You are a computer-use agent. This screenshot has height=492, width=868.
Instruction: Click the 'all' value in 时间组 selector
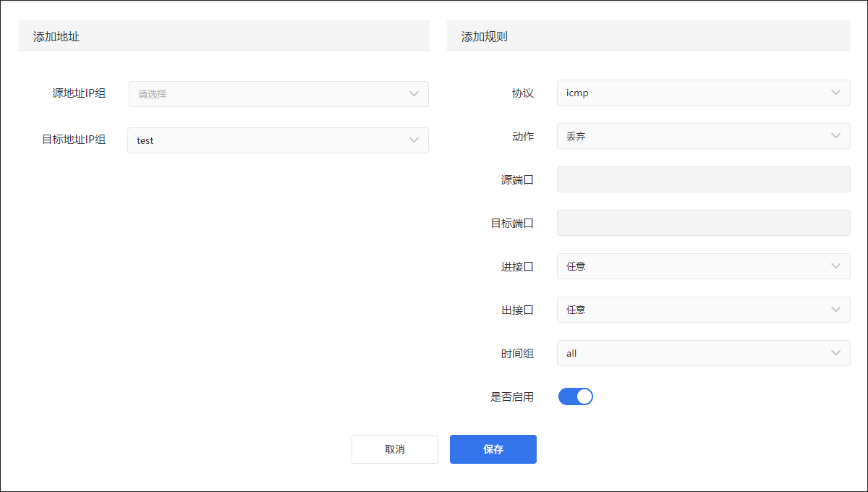[x=571, y=354]
